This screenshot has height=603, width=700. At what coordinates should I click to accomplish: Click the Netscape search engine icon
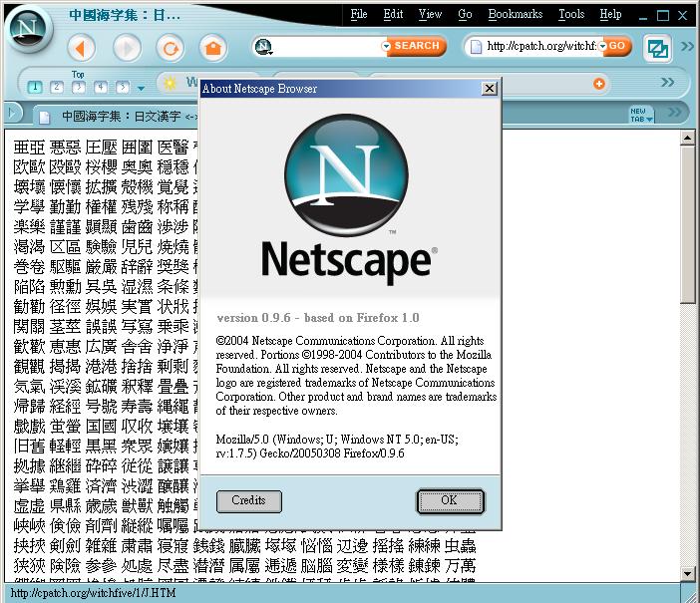point(263,47)
